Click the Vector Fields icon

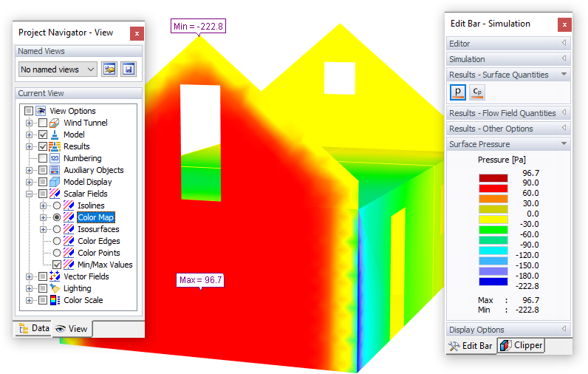(x=55, y=276)
